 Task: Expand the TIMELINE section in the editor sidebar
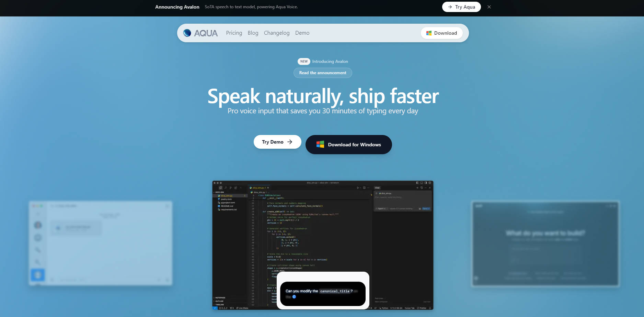coord(219,305)
